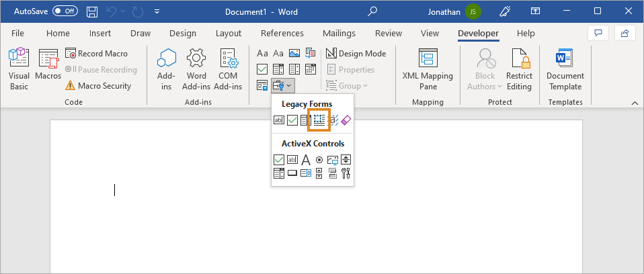
Task: Toggle the AutoSave switch
Action: (x=65, y=11)
